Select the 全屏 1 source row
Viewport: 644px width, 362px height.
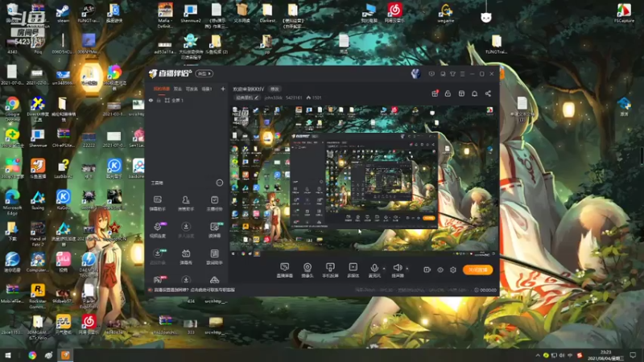[187, 100]
